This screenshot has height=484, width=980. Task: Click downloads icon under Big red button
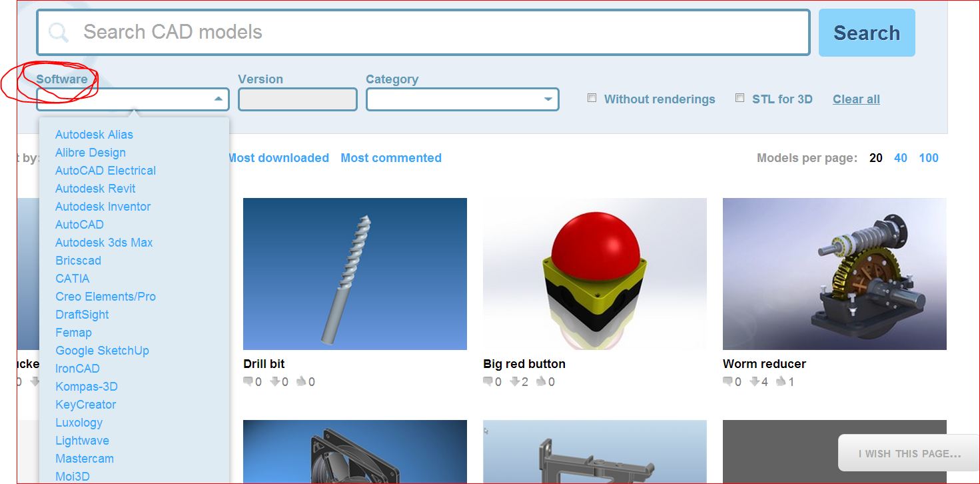[x=514, y=382]
